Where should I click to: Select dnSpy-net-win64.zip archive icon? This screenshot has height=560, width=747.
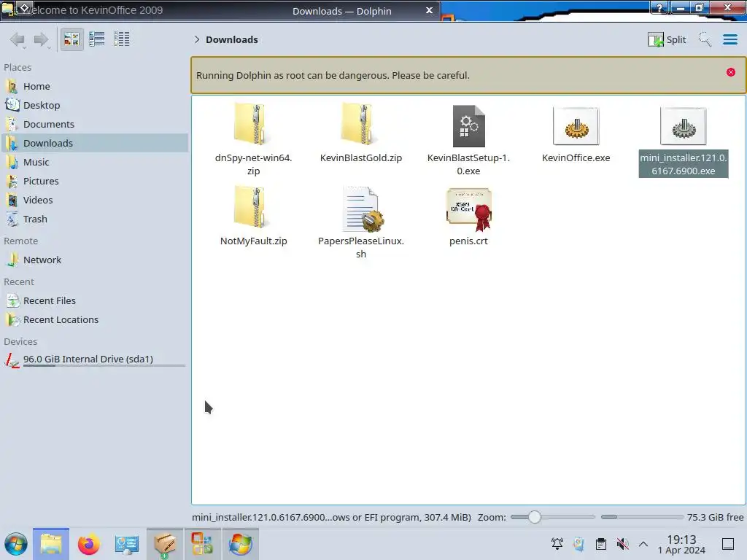pyautogui.click(x=252, y=125)
